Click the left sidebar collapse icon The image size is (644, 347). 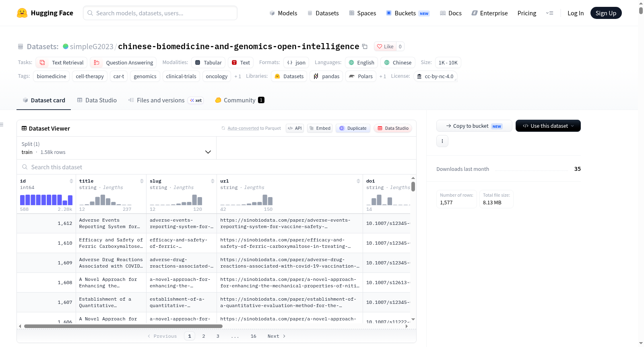2,125
